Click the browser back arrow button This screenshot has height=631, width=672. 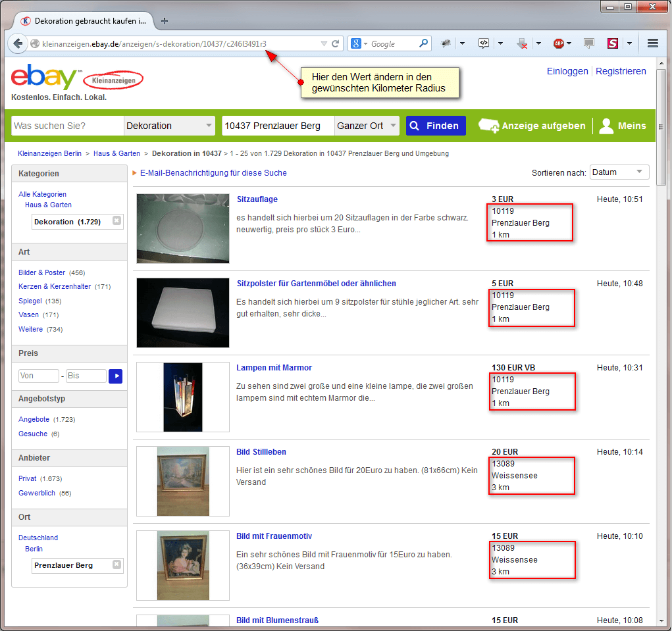coord(18,43)
